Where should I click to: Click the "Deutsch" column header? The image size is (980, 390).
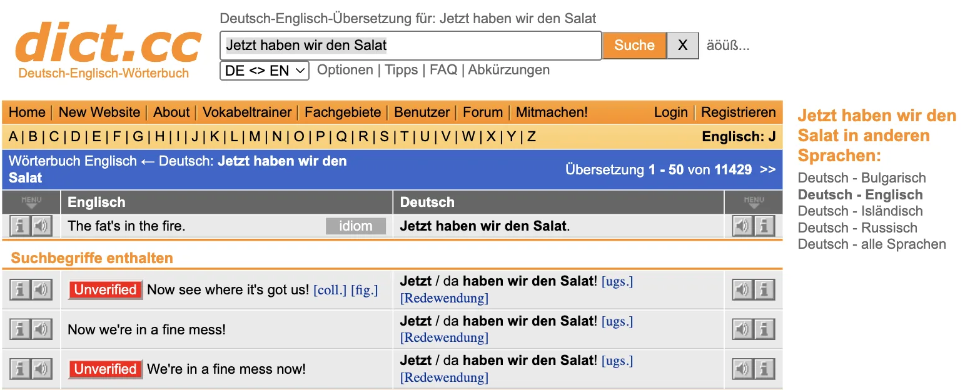coord(427,202)
